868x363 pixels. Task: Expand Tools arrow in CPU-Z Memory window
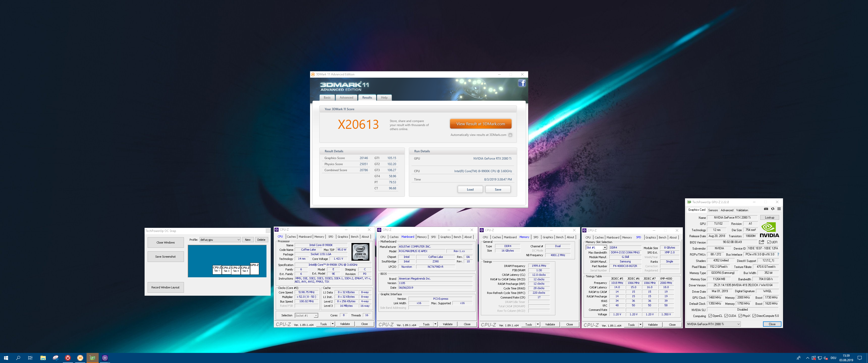coord(538,324)
